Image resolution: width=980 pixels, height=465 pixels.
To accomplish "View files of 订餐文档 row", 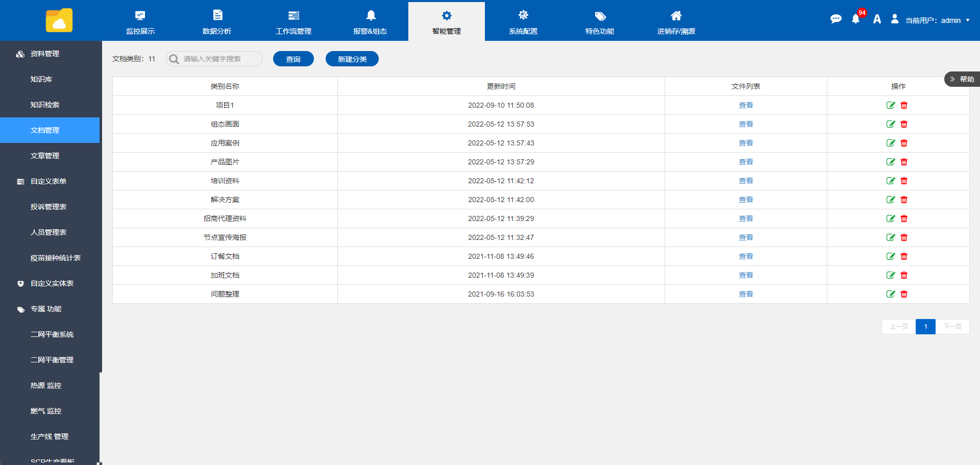I will coord(746,256).
